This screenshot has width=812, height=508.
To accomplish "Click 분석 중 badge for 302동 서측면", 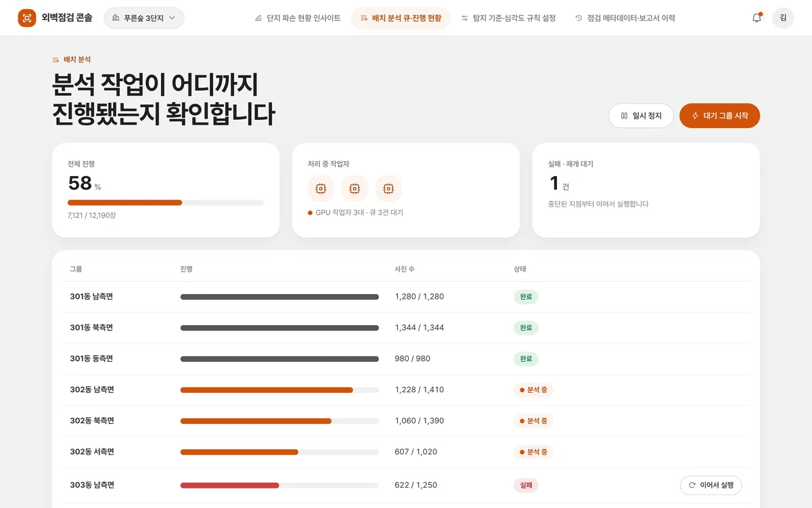I will [533, 452].
